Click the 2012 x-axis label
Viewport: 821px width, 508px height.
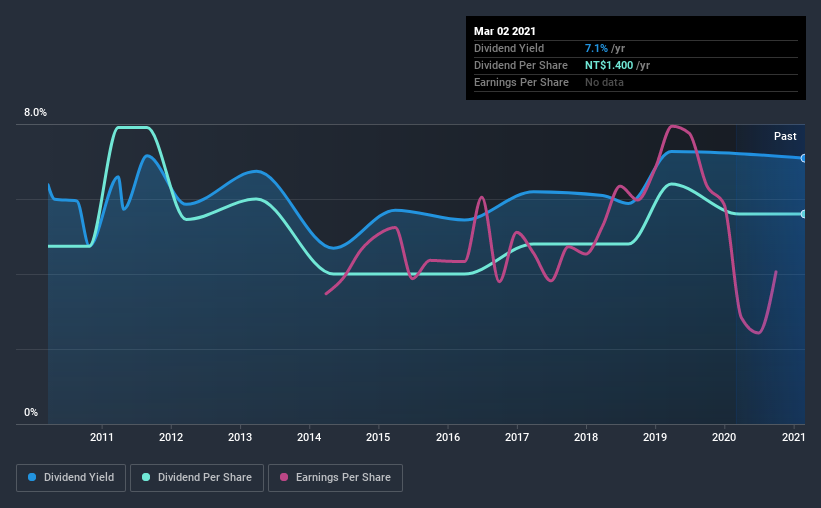pyautogui.click(x=171, y=437)
